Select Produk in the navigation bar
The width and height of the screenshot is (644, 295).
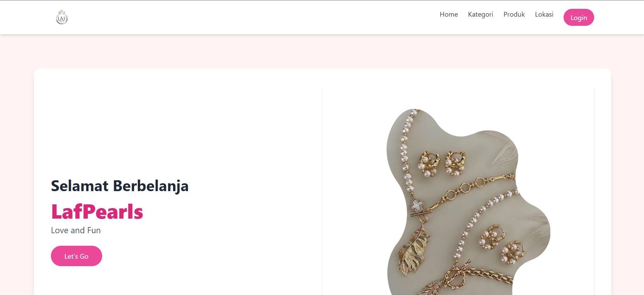click(514, 14)
